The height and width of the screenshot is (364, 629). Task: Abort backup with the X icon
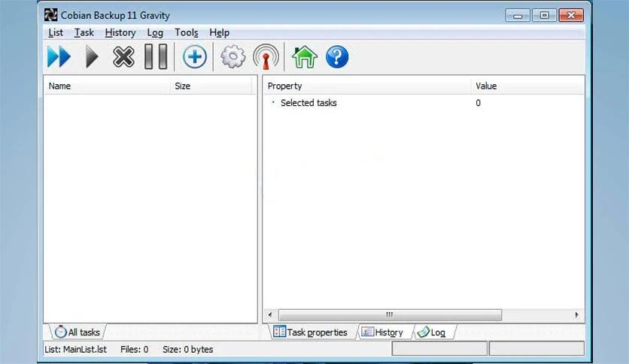pos(123,56)
